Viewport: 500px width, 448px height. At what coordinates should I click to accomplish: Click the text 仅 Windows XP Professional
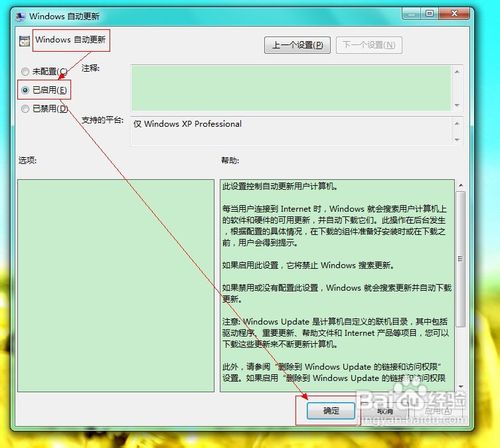[188, 124]
